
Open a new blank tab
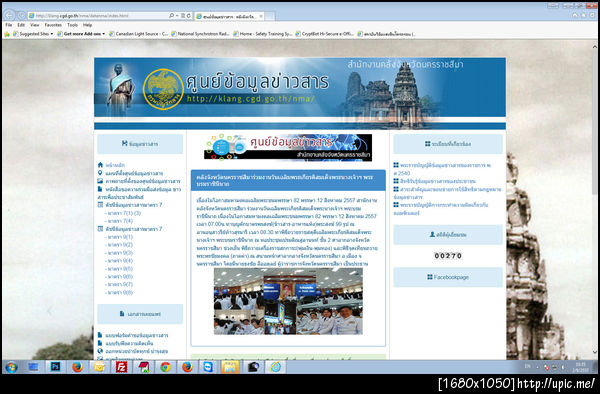click(x=270, y=16)
